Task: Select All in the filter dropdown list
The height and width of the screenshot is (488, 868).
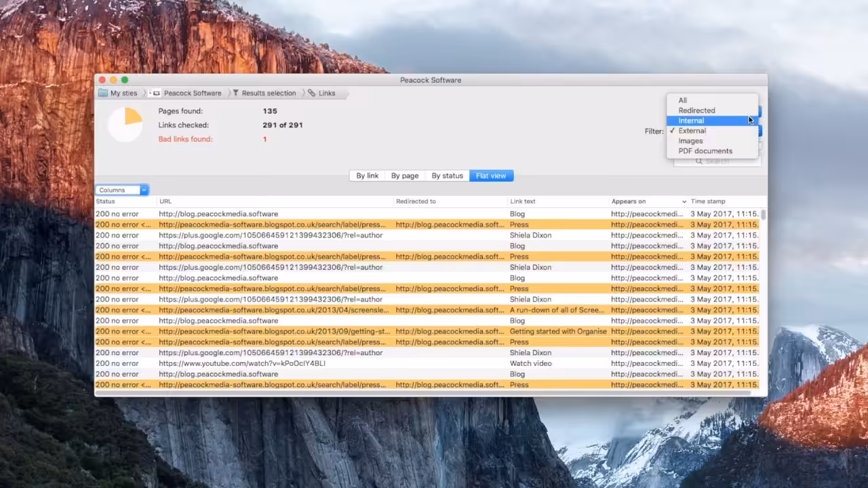Action: (682, 100)
